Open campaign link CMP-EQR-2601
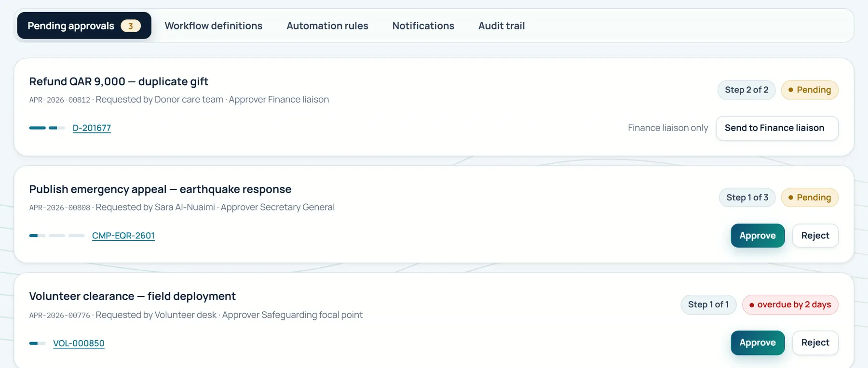Image resolution: width=868 pixels, height=368 pixels. click(x=123, y=236)
